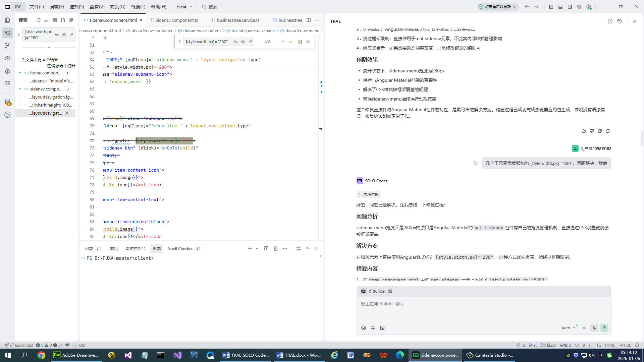Viewport: 644px width, 362px height.
Task: Toggle match case in find widget
Action: [235, 42]
